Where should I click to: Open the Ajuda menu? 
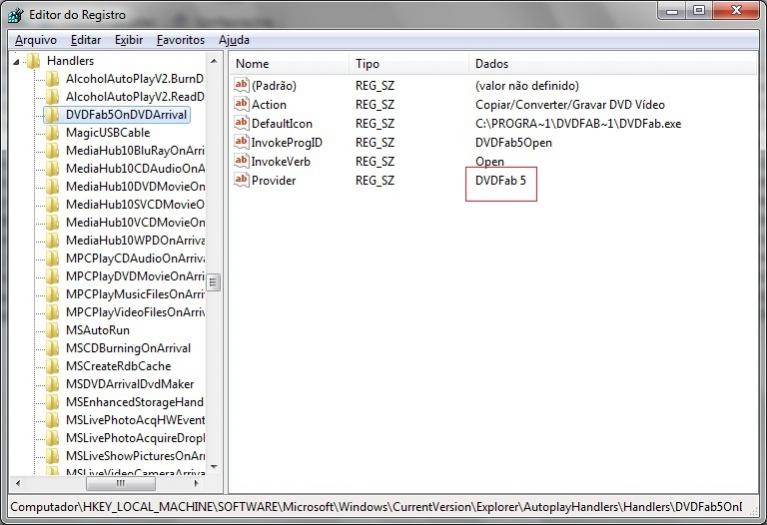[234, 40]
